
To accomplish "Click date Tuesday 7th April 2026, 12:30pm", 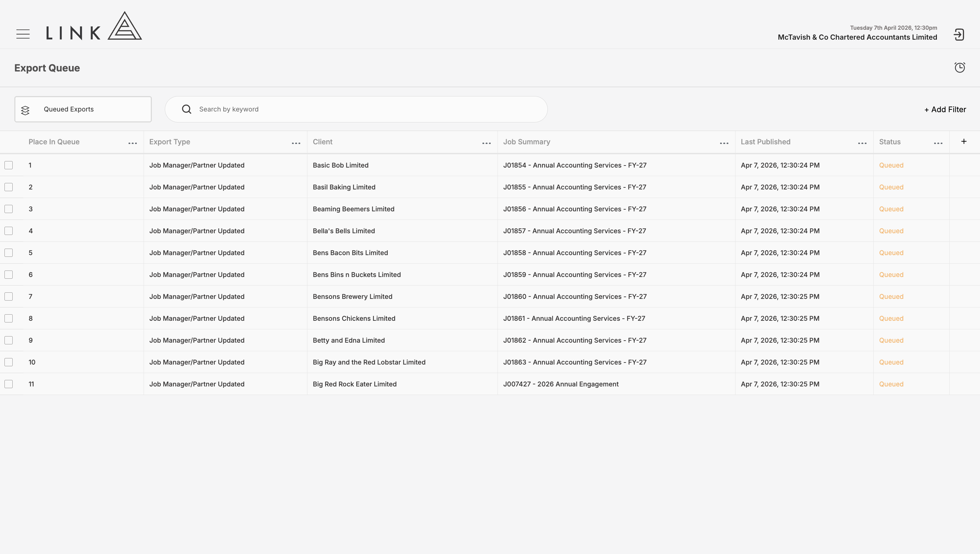I will [x=893, y=28].
